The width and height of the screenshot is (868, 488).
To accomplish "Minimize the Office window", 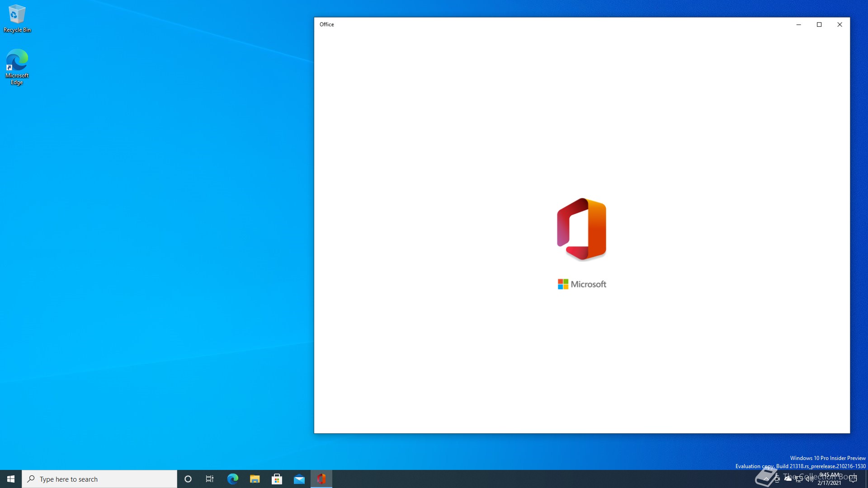I will [798, 24].
